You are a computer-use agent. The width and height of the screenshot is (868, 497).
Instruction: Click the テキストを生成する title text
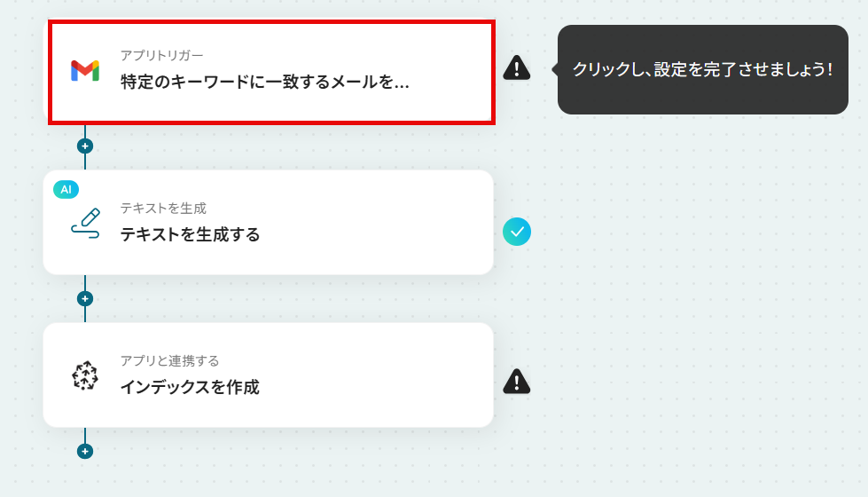click(x=190, y=234)
